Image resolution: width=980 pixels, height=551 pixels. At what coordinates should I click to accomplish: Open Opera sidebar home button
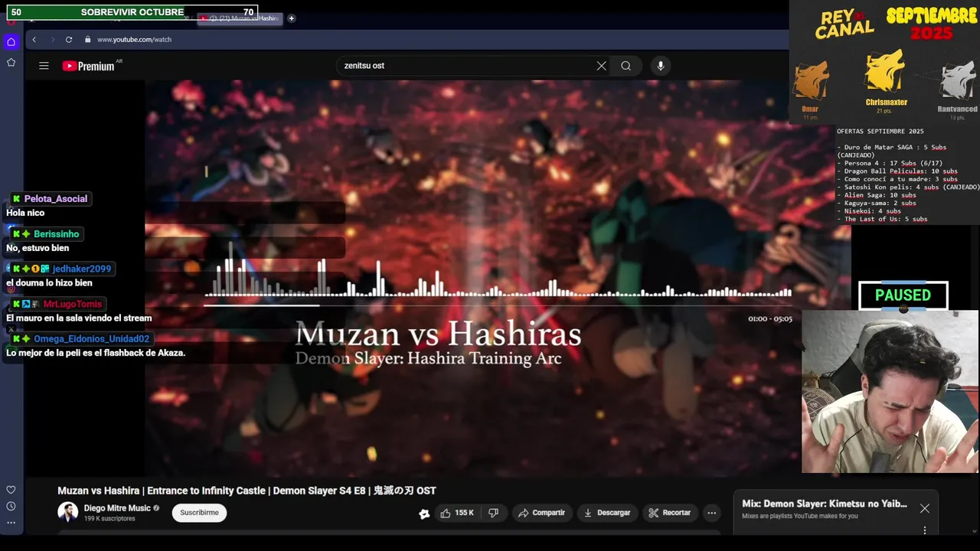point(11,42)
